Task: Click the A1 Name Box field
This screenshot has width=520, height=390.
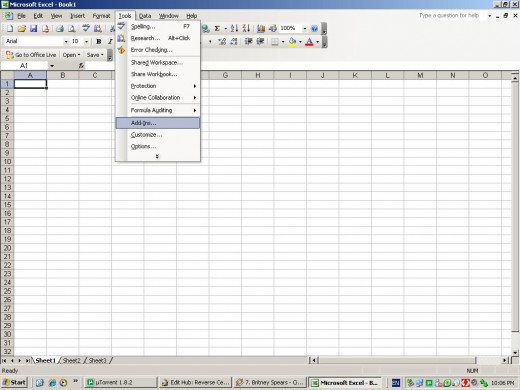Action: tap(25, 66)
